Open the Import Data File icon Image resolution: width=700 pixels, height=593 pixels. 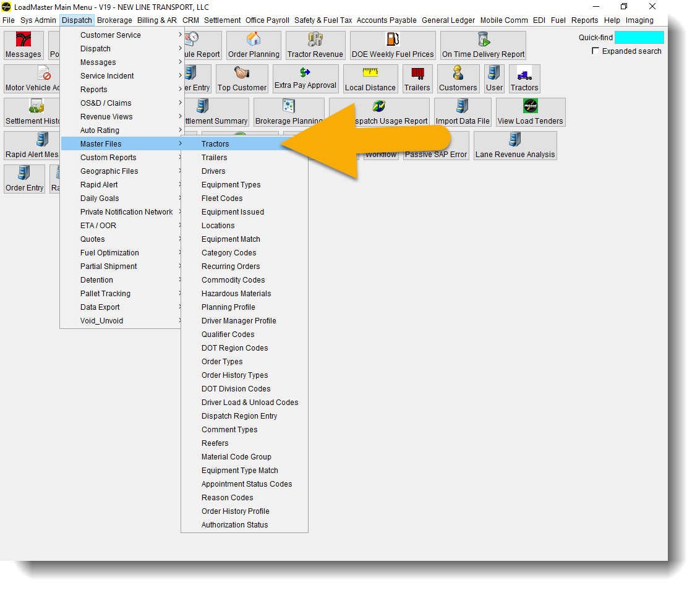(463, 113)
